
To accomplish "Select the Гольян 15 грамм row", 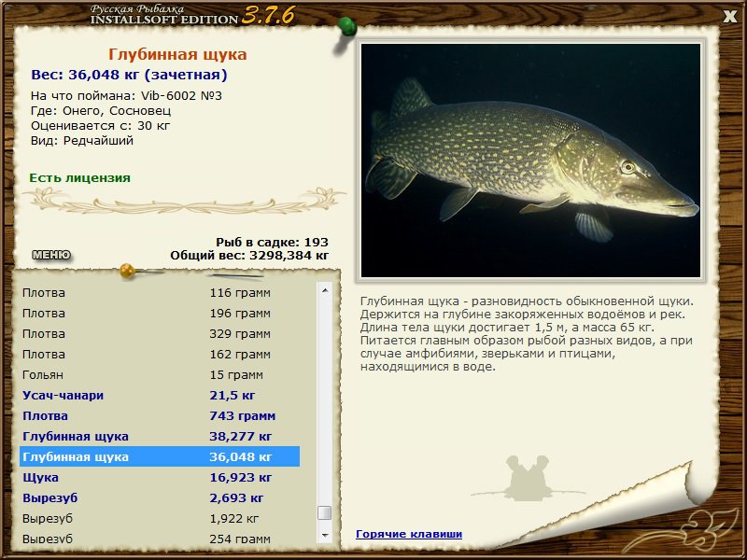I will click(x=160, y=375).
